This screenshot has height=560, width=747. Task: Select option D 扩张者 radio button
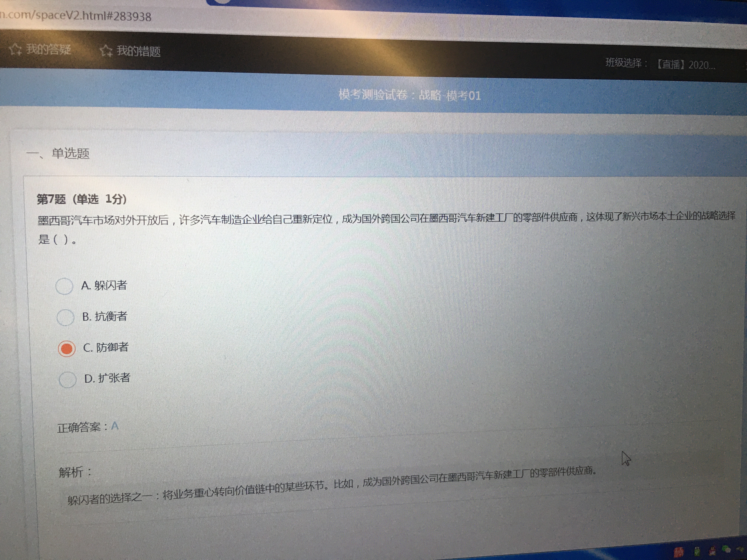pos(68,380)
